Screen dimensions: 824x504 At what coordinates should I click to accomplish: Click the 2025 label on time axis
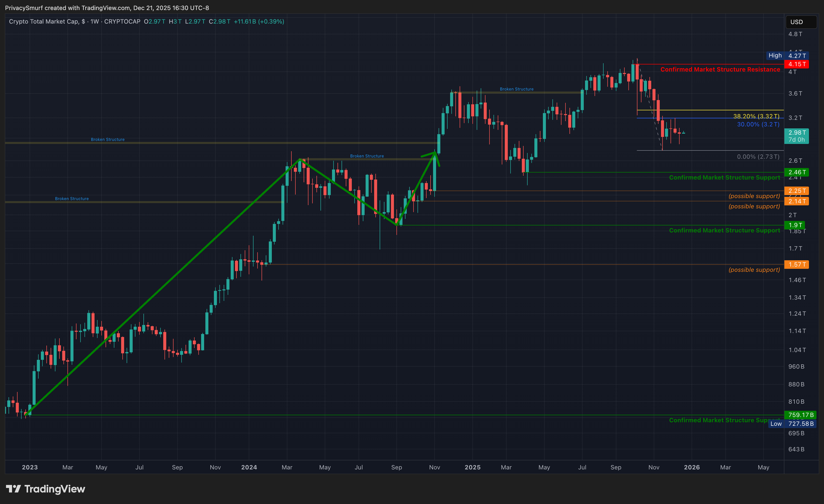coord(472,467)
